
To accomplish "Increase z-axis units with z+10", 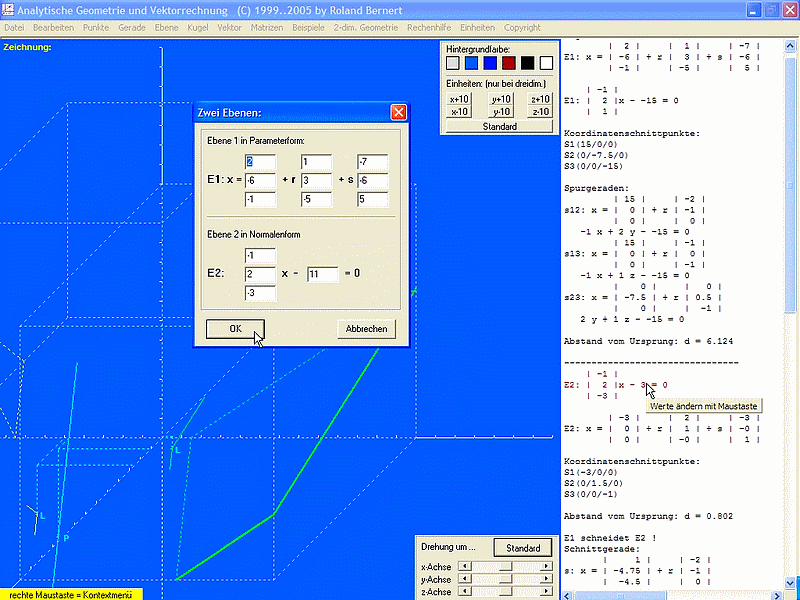I will 540,99.
